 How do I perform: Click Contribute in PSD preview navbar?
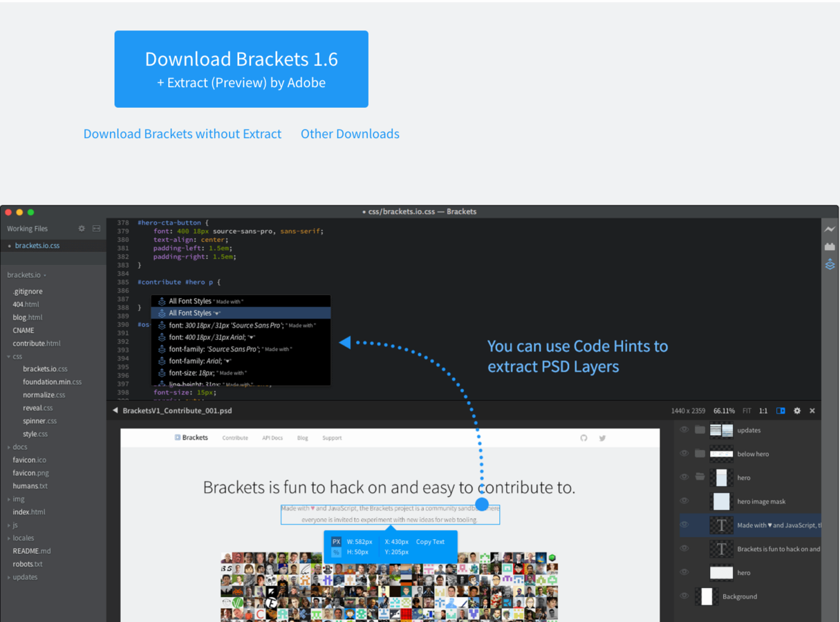(235, 438)
